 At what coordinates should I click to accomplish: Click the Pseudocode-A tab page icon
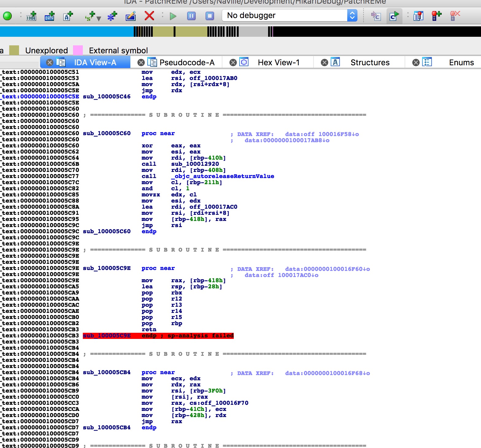coord(152,62)
